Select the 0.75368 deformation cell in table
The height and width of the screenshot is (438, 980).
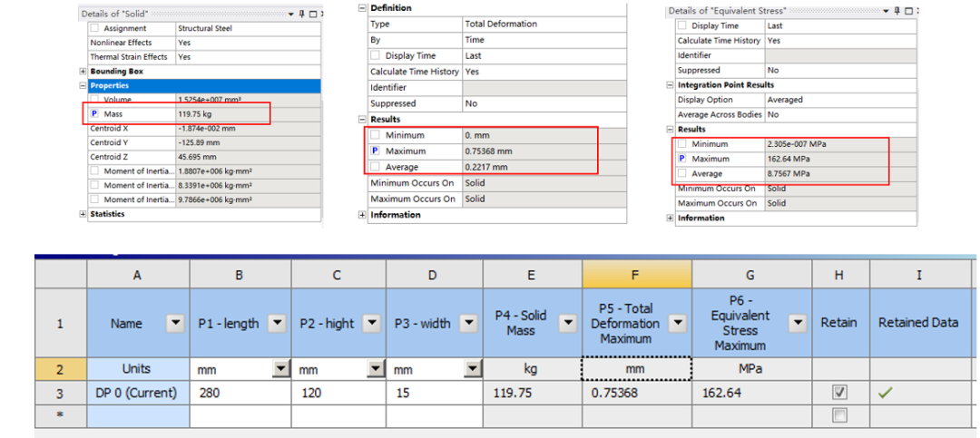[x=636, y=393]
